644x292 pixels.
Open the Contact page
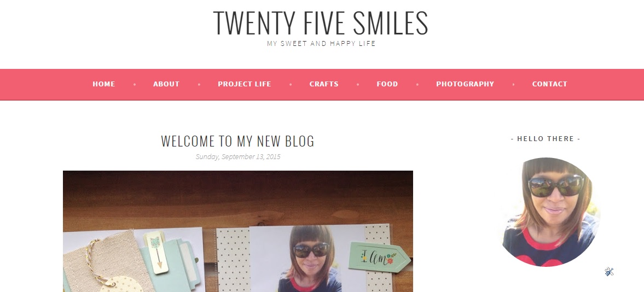[x=549, y=84]
